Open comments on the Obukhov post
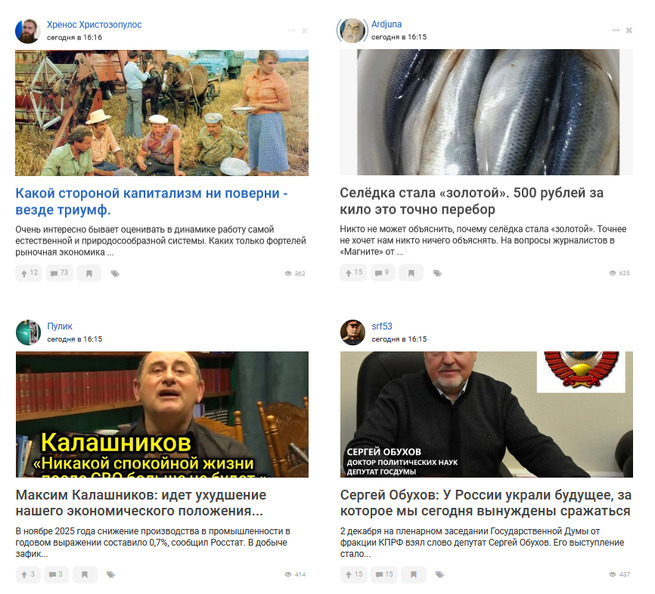Screen dimensions: 655x594 (384, 574)
